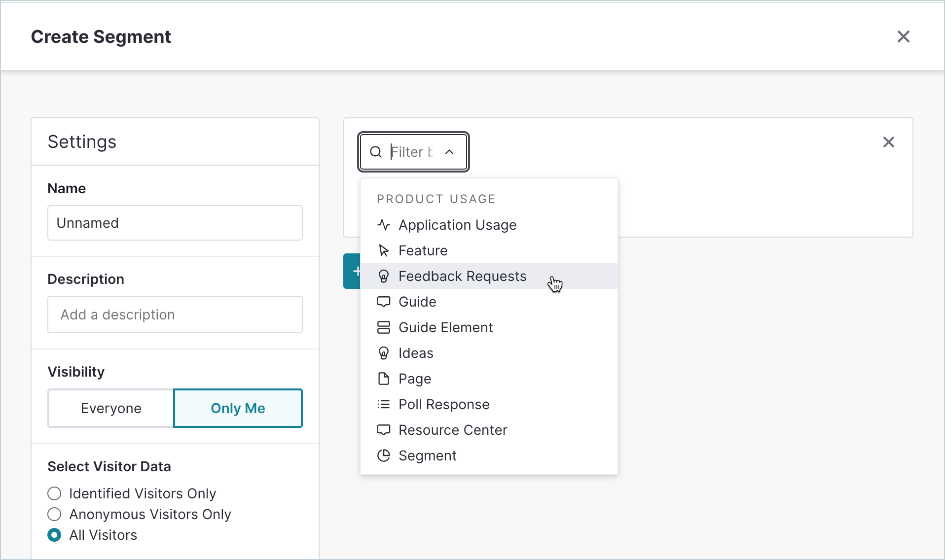Choose Guide from the Product Usage list
The height and width of the screenshot is (560, 945).
click(417, 302)
